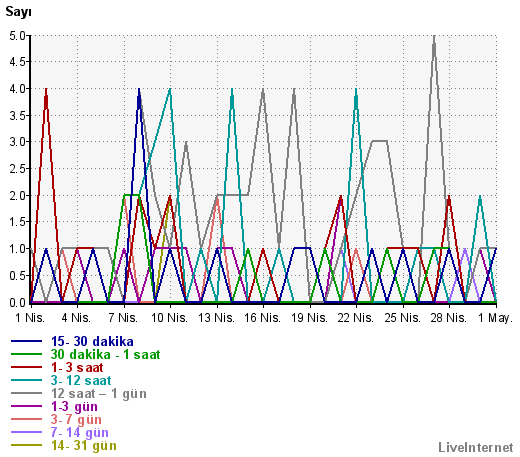Screen dimensions: 520x457
Task: Click the '1 May.' x-axis label
Action: pos(495,318)
